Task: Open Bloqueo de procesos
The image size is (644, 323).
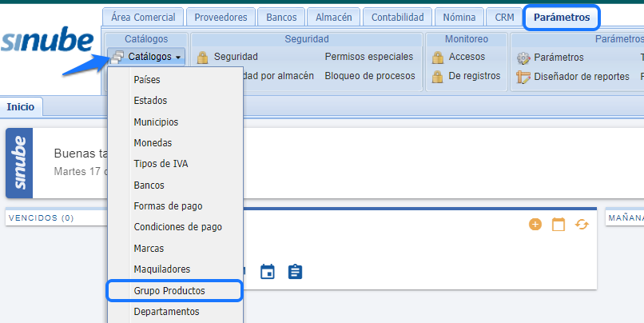Action: point(370,76)
